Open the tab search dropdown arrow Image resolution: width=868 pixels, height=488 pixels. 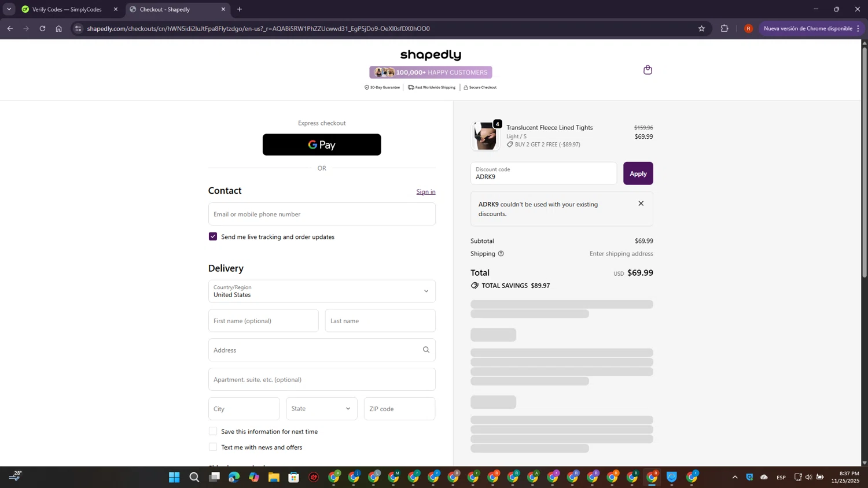click(9, 9)
